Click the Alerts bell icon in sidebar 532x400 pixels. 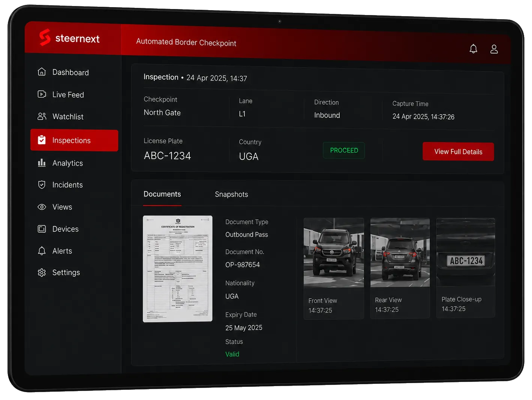(42, 250)
